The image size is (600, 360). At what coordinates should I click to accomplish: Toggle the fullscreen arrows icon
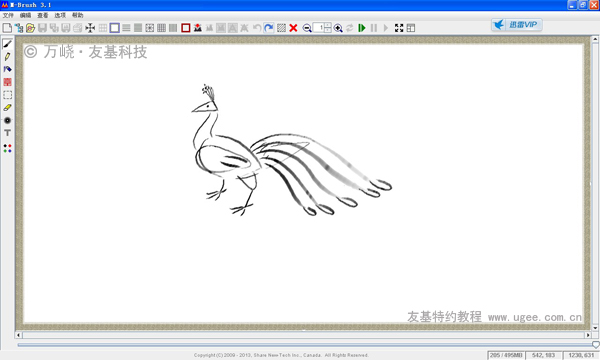coord(399,28)
